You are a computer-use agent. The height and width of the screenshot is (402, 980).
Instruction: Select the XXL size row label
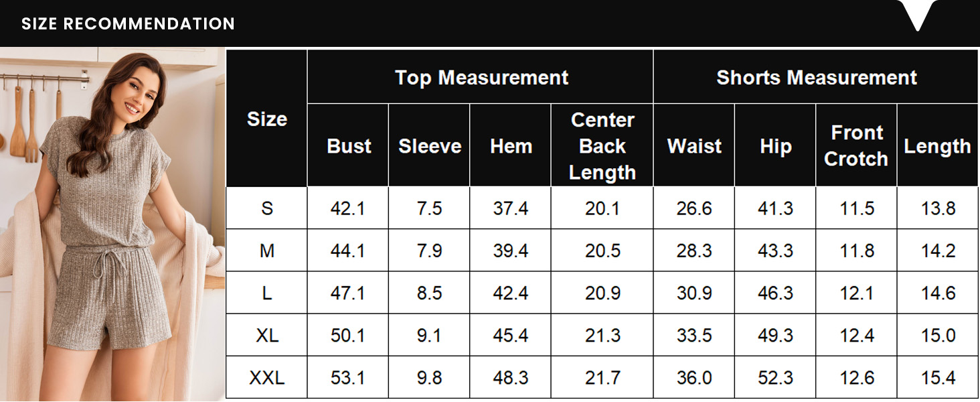[x=266, y=377]
